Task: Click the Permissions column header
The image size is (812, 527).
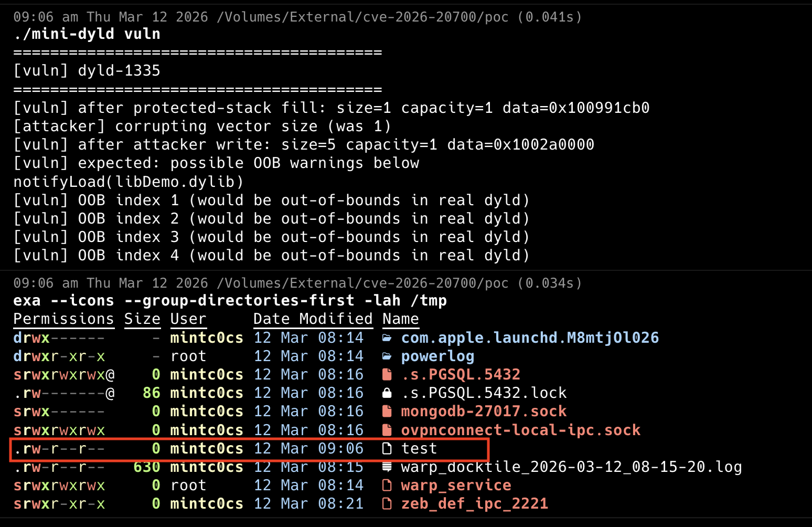Action: [x=63, y=319]
